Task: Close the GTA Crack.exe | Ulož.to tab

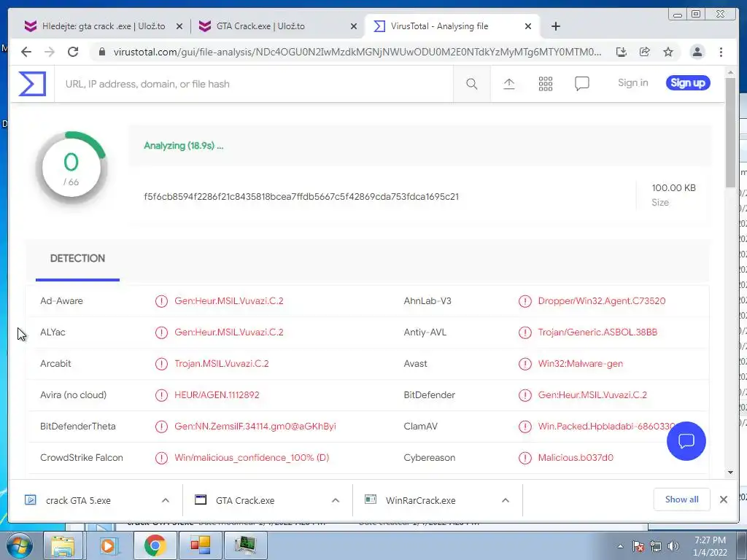Action: [354, 26]
